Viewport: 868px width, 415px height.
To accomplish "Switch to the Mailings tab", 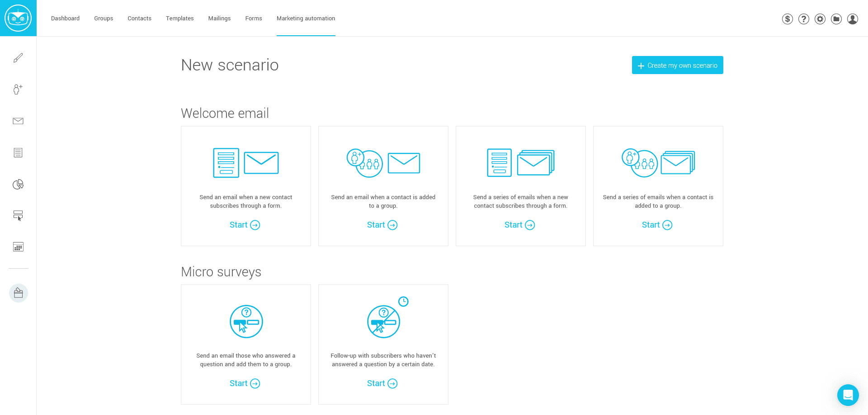I will point(219,19).
